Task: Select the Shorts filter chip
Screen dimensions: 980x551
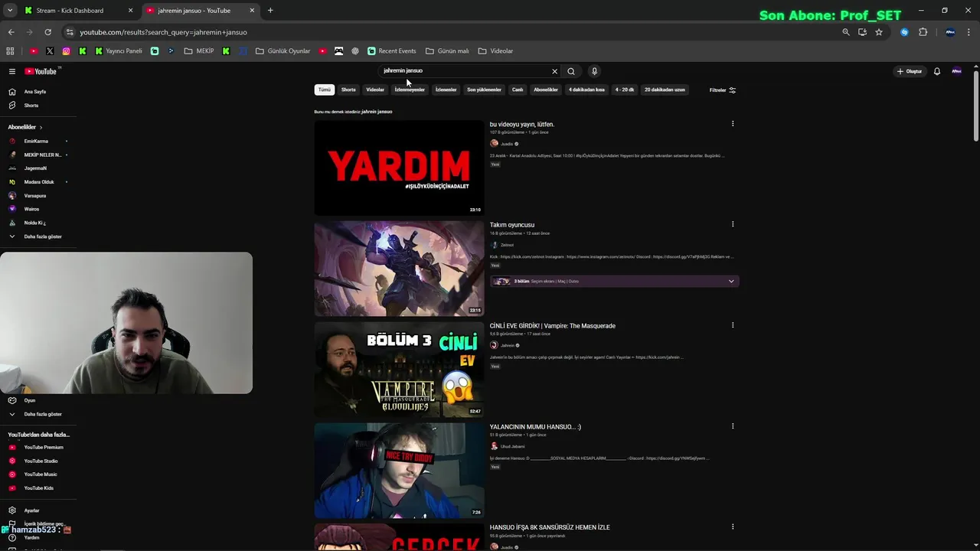Action: pyautogui.click(x=348, y=90)
